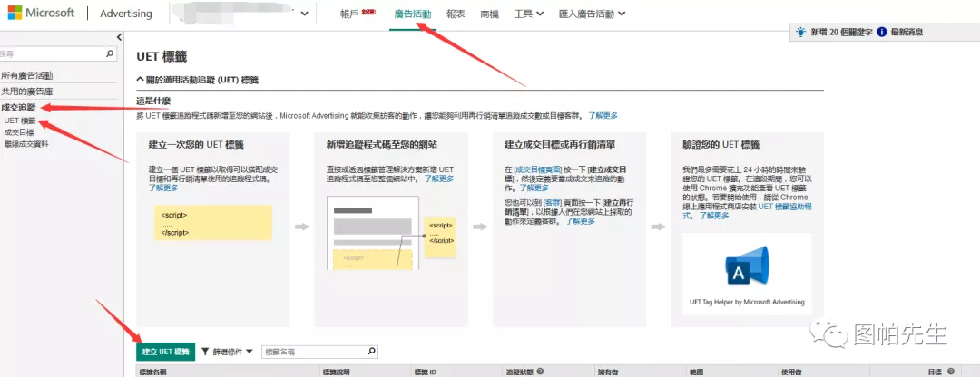Sort by 標籤名稱 column header
Viewport: 980px width, 377px height.
(154, 372)
